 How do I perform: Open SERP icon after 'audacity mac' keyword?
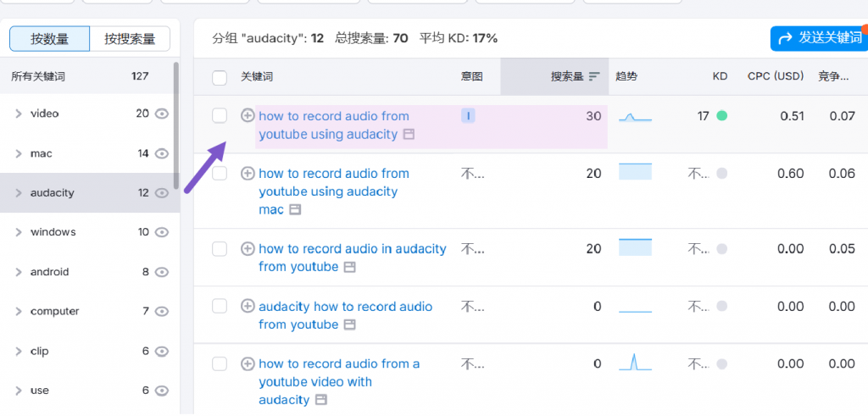pyautogui.click(x=295, y=209)
